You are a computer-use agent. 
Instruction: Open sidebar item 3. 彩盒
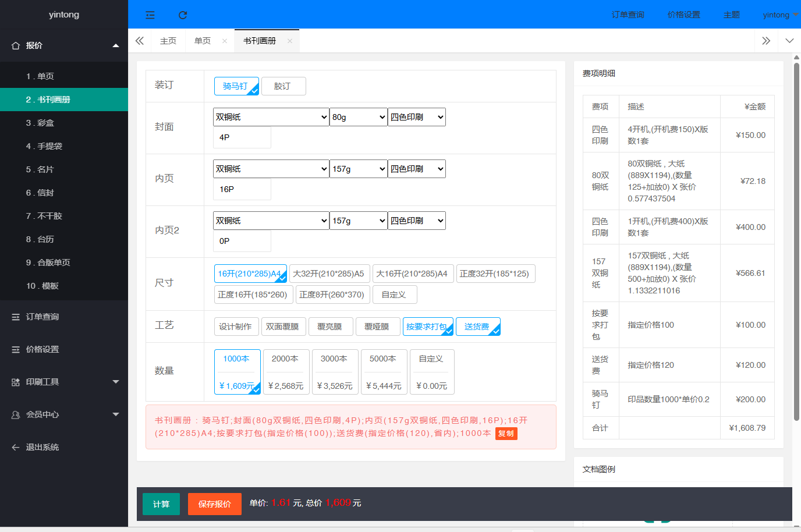point(64,123)
